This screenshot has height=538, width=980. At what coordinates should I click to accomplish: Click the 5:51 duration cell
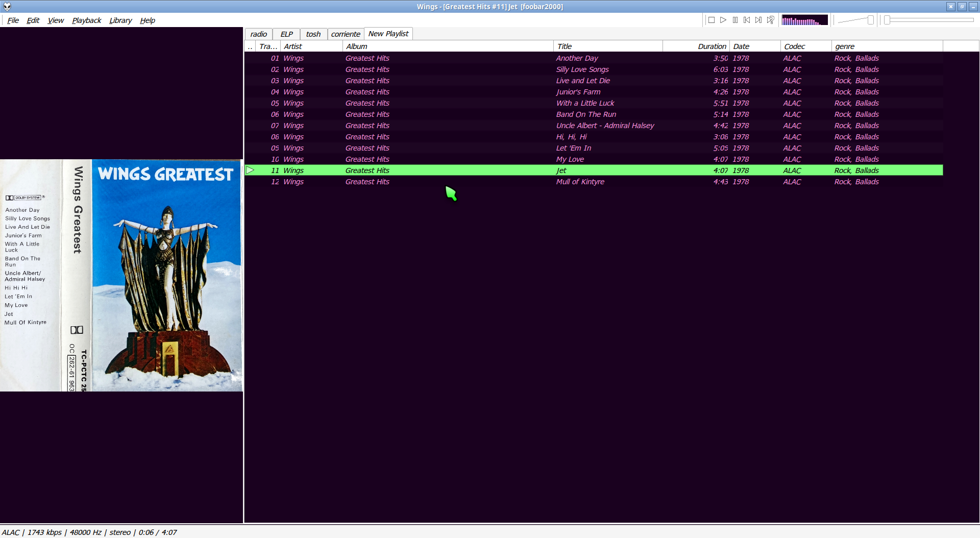click(721, 103)
